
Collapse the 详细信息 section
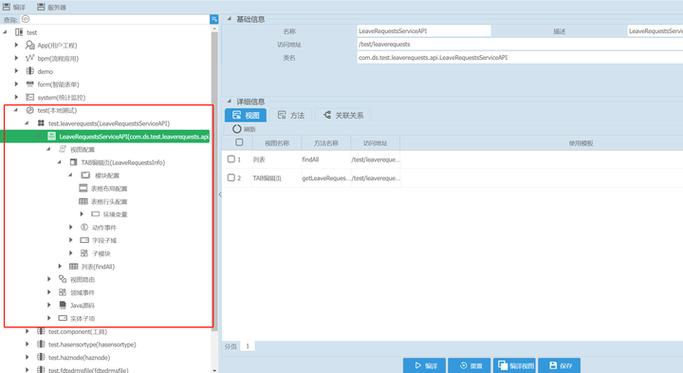point(229,101)
